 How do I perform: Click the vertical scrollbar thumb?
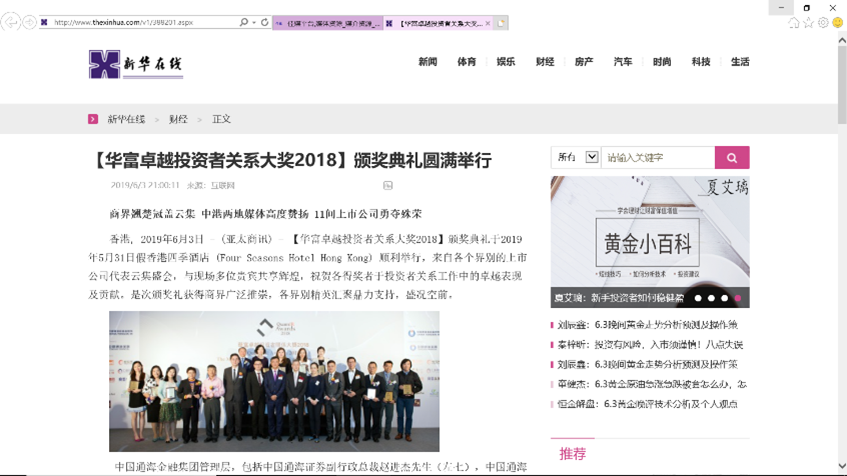[x=842, y=85]
